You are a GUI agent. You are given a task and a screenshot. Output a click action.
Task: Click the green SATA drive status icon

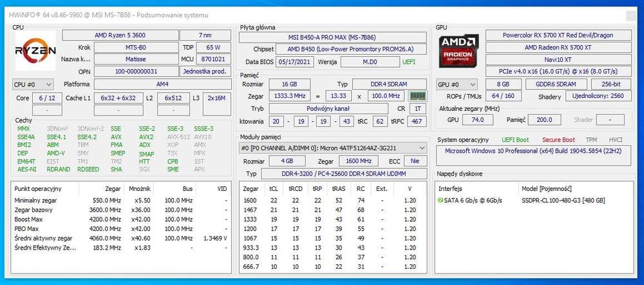point(440,201)
